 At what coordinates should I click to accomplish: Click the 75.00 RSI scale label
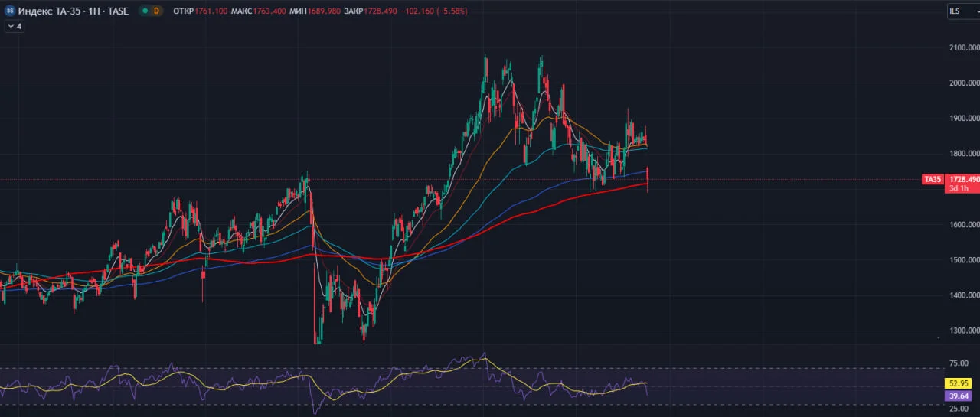pos(959,364)
